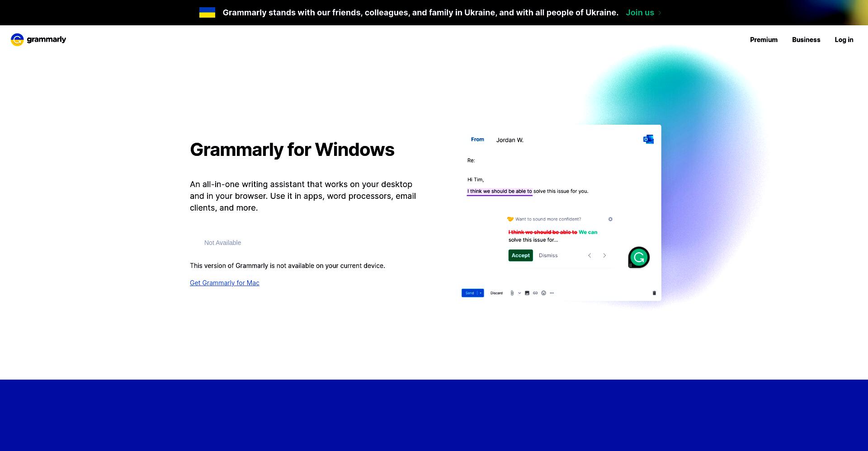868x451 pixels.
Task: Click the sender name Jordan W.
Action: pos(509,140)
